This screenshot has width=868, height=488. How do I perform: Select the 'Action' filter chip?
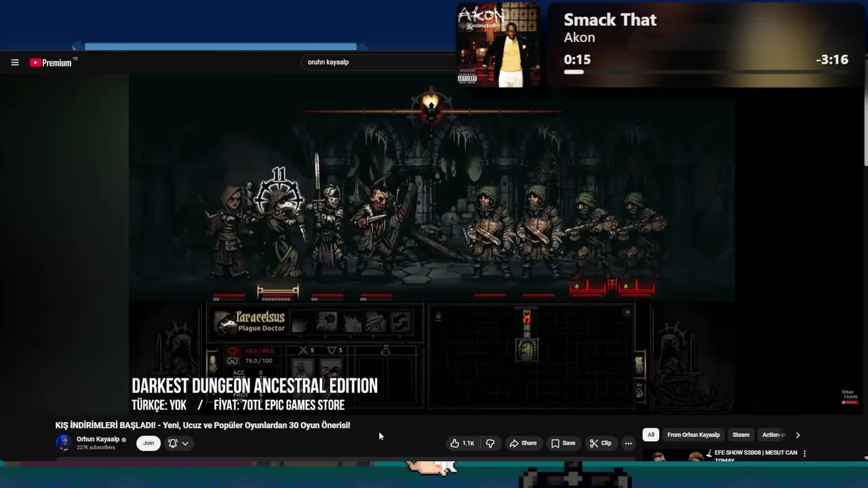click(772, 435)
